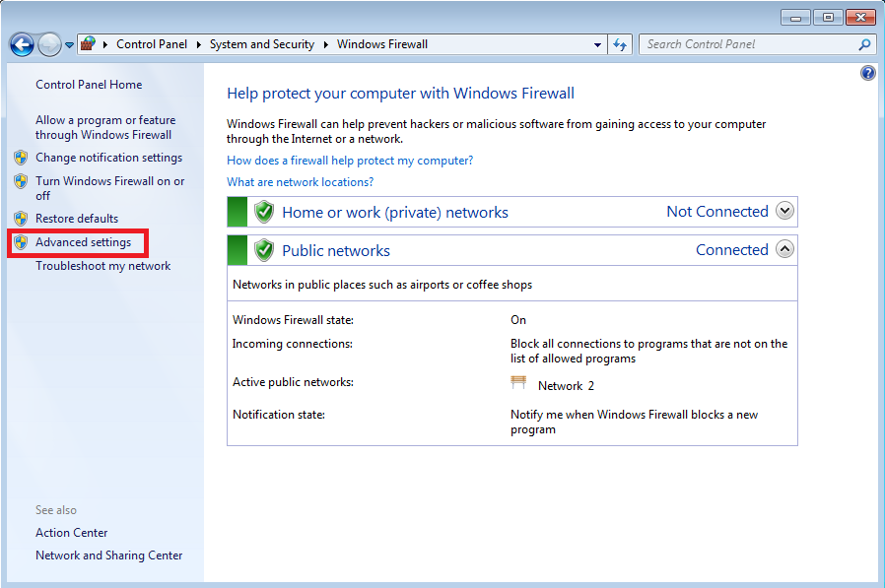Collapse the Public networks section
This screenshot has height=588, width=885.
point(784,249)
